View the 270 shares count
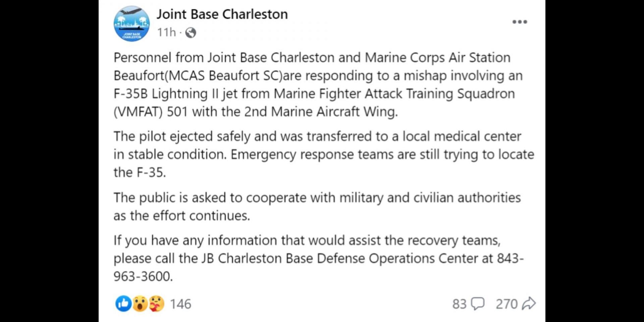The height and width of the screenshot is (322, 644). coord(506,304)
